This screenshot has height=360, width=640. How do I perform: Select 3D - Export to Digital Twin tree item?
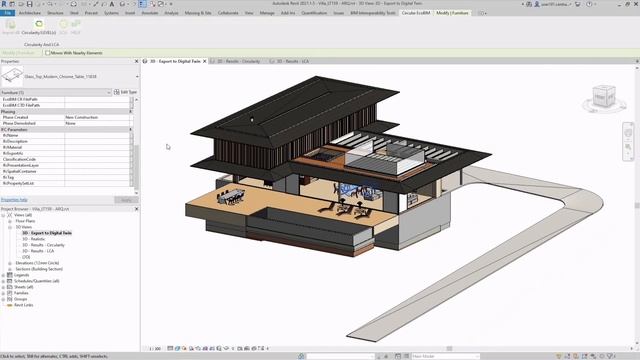pos(47,233)
